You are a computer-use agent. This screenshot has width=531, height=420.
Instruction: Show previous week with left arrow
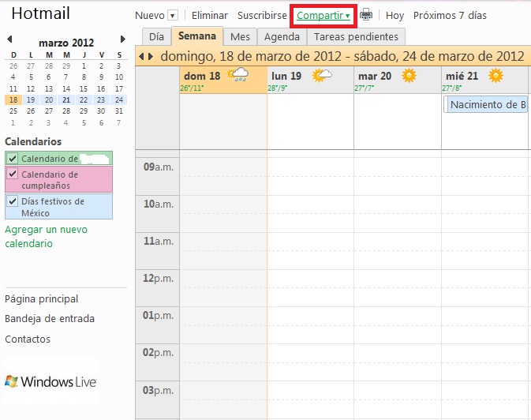tap(141, 57)
